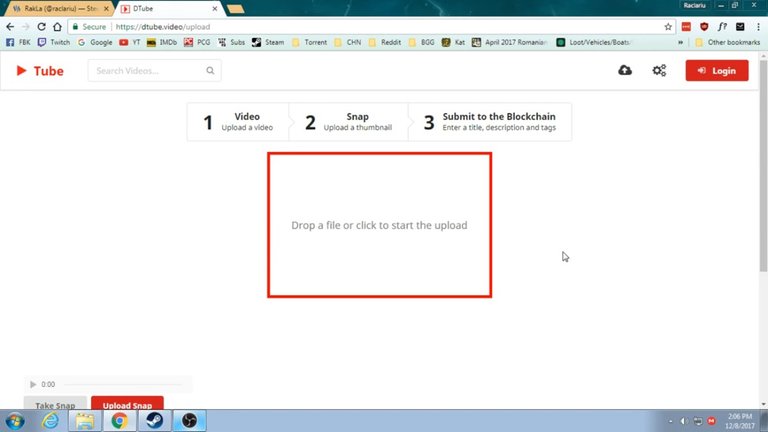Click the page vertical scrollbar

click(763, 167)
